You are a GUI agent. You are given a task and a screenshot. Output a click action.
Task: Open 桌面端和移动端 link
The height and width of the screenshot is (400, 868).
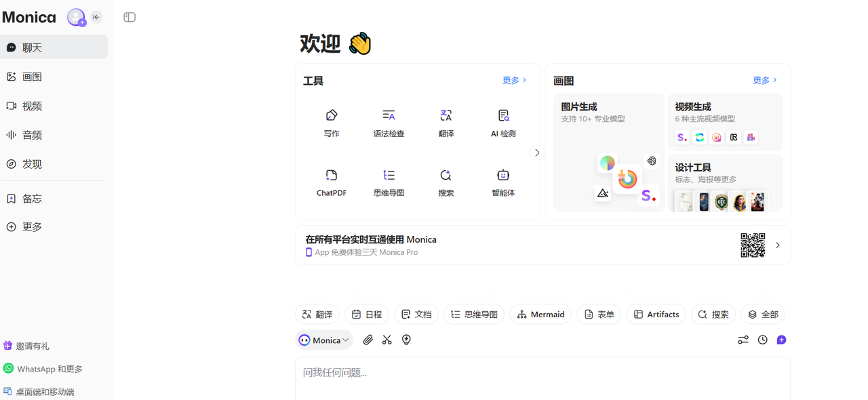tap(39, 392)
